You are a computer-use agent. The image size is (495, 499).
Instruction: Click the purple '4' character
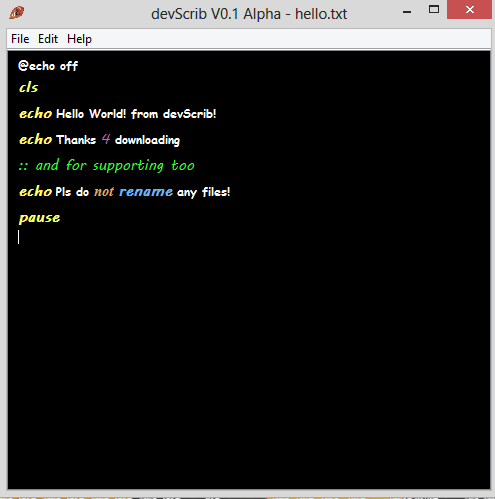coord(106,139)
